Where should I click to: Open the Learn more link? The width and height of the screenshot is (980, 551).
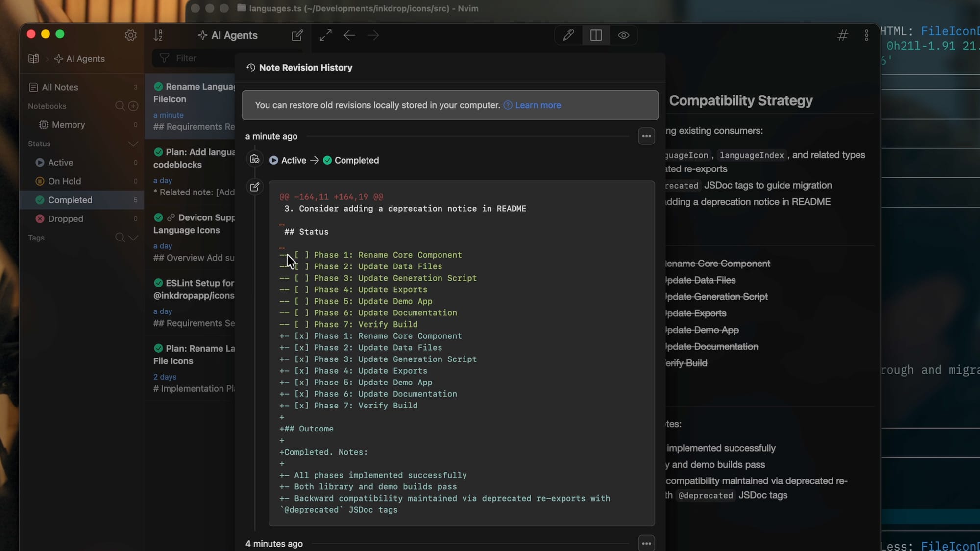pos(538,105)
